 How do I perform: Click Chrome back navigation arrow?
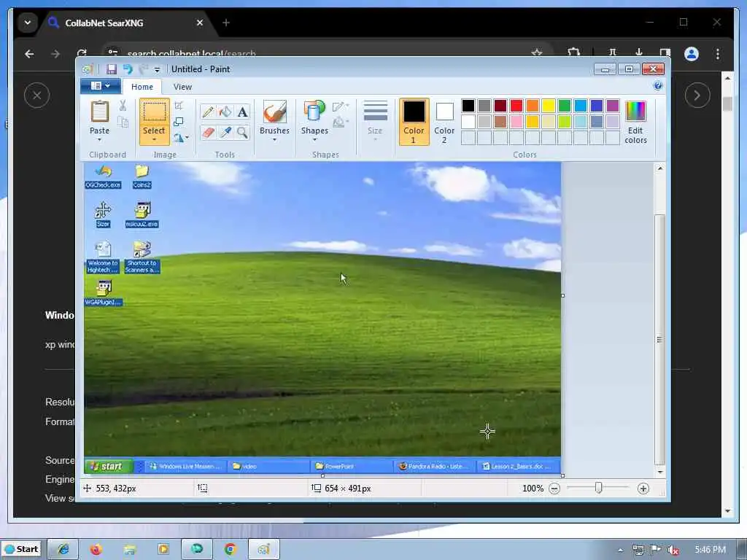pos(29,54)
